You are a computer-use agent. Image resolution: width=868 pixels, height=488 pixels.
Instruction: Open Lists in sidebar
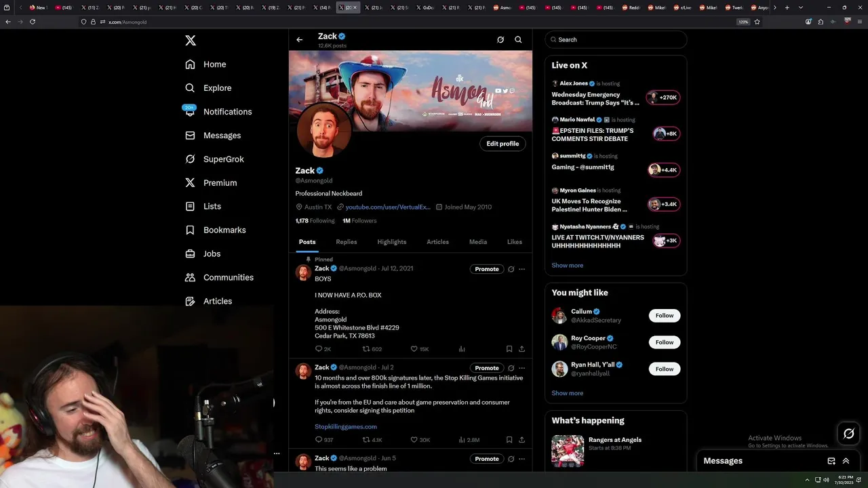pyautogui.click(x=203, y=207)
